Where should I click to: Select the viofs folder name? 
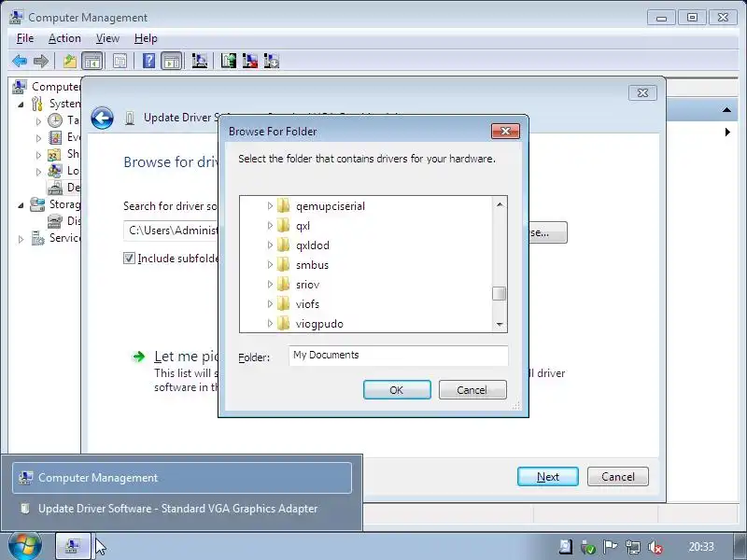[x=307, y=304]
